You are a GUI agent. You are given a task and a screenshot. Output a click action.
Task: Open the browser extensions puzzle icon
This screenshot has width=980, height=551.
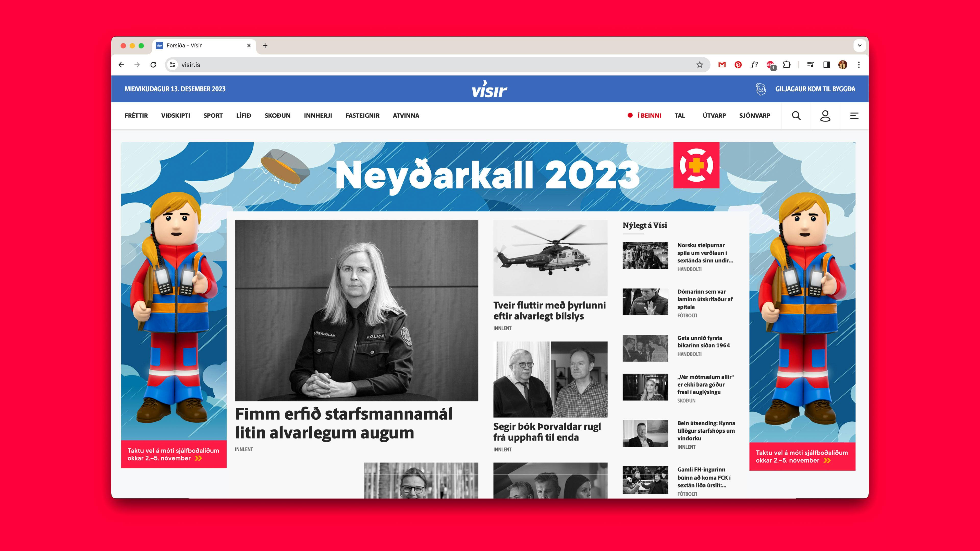click(x=787, y=65)
